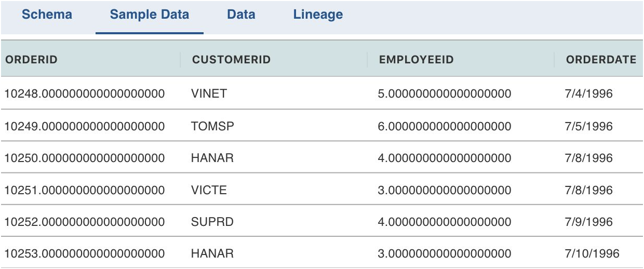
Task: Select the SUPRD customer cell
Action: pos(212,222)
